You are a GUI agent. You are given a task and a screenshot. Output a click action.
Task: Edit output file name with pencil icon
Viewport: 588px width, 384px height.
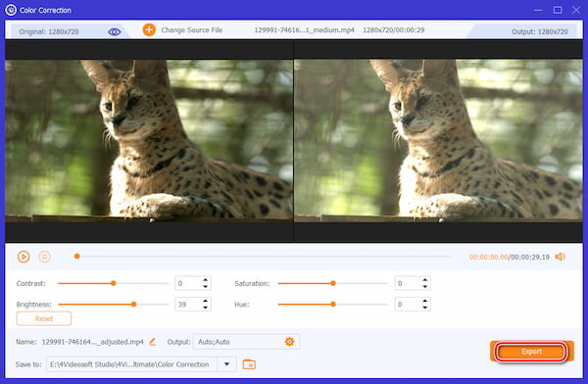click(x=152, y=342)
